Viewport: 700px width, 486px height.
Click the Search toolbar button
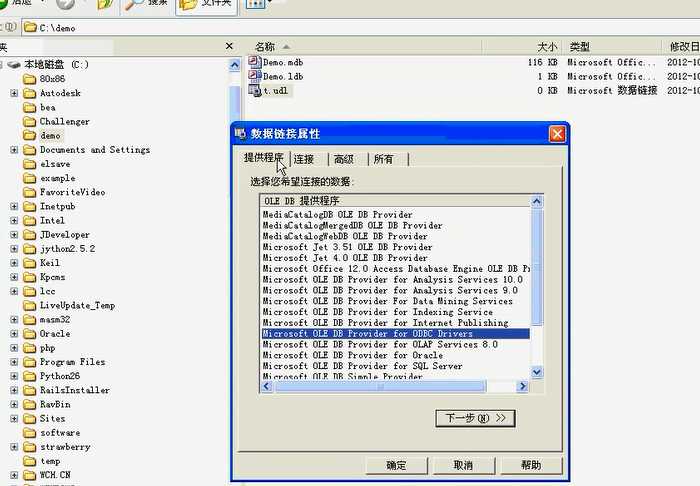coord(146,4)
